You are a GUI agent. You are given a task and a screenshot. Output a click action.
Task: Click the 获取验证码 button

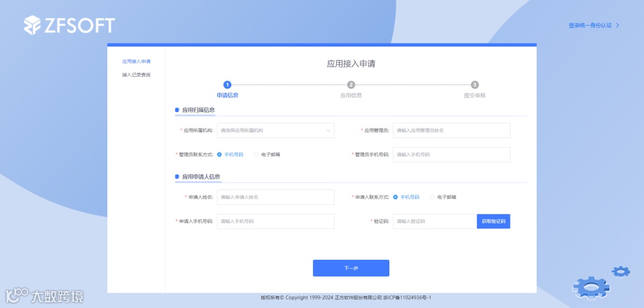pyautogui.click(x=493, y=222)
